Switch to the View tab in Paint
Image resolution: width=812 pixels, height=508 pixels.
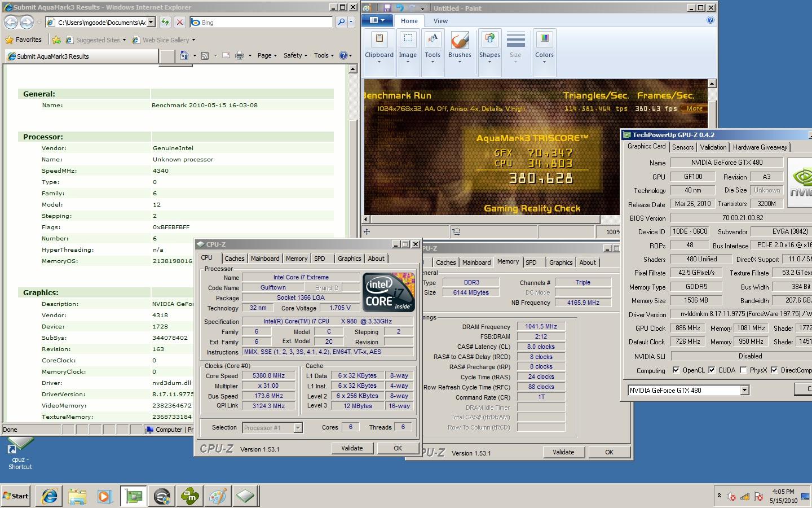440,21
